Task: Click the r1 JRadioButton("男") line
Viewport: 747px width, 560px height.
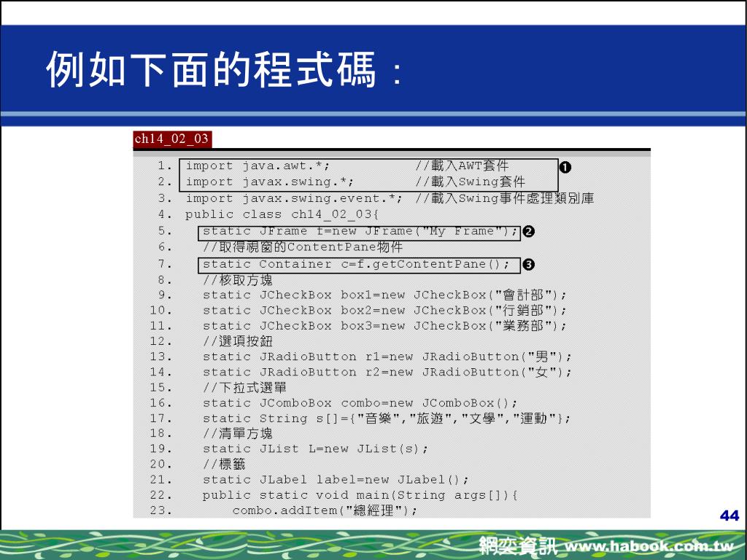Action: click(387, 357)
